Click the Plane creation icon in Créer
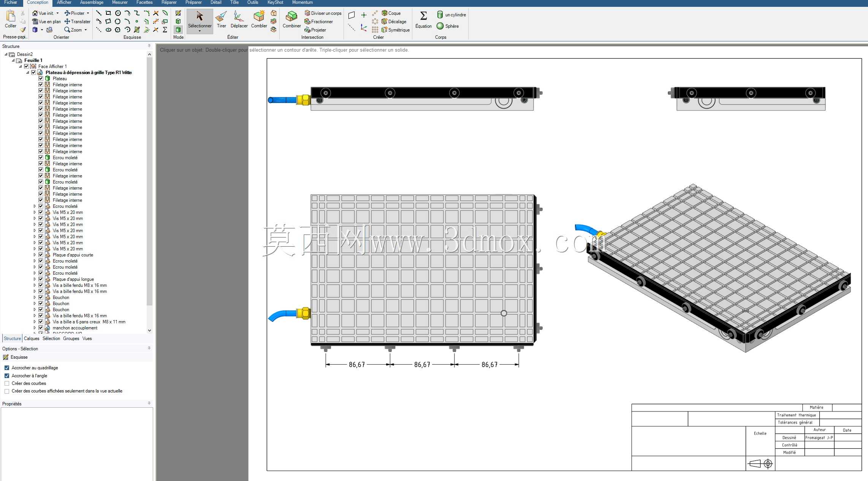The height and width of the screenshot is (481, 868). 352,15
